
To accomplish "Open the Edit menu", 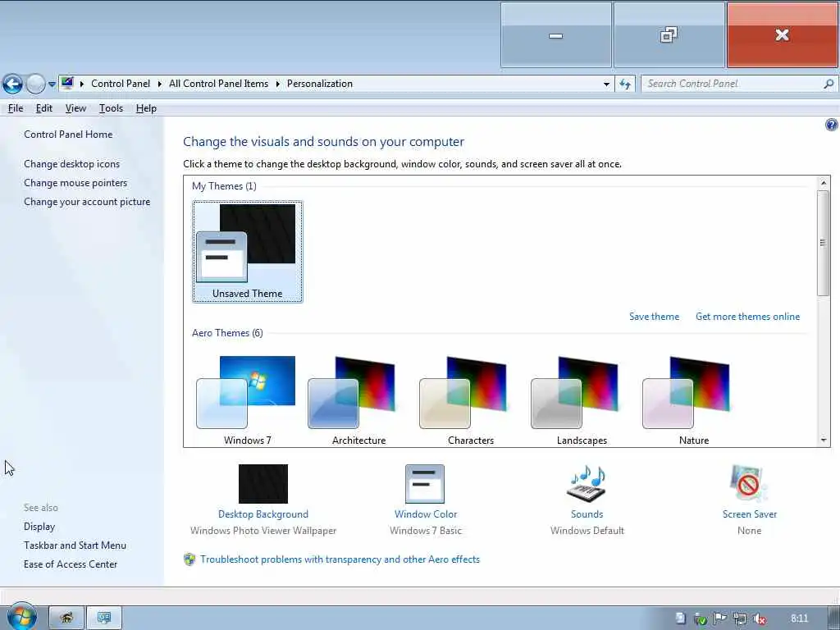I will point(44,108).
